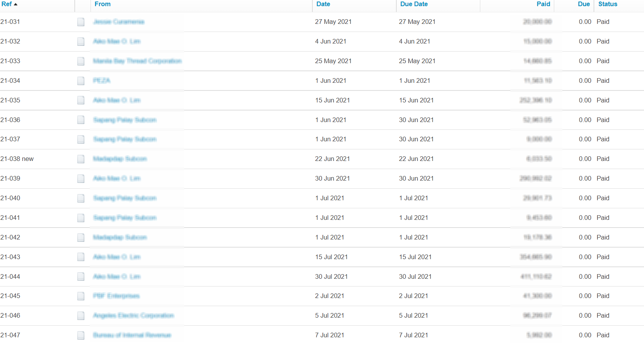The width and height of the screenshot is (644, 345).
Task: Click document icon on row 21-047
Action: pos(81,335)
